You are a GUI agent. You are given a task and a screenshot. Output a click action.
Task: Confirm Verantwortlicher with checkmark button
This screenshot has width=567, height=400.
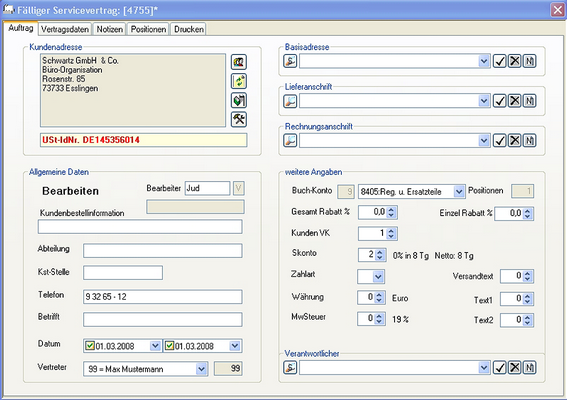499,368
